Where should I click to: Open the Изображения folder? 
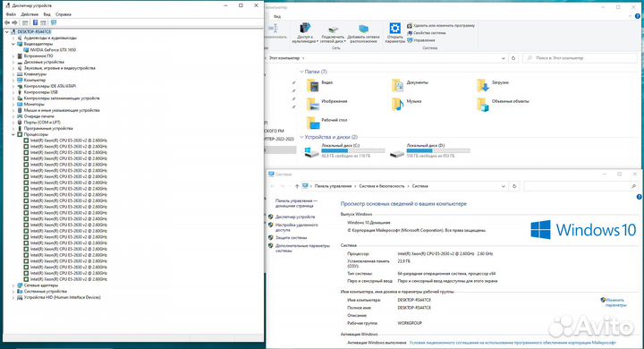click(x=327, y=105)
